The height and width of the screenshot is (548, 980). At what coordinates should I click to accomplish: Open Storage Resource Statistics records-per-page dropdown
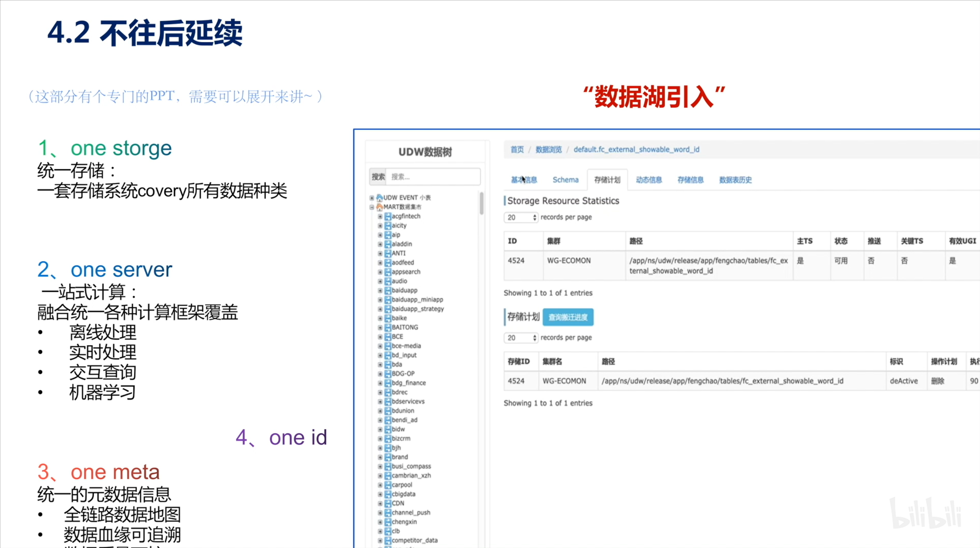click(x=520, y=217)
